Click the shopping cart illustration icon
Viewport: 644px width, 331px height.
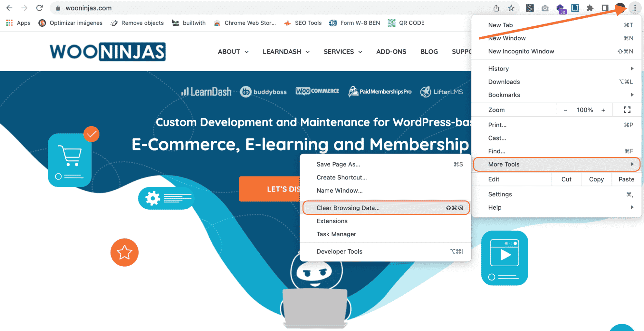pos(70,160)
